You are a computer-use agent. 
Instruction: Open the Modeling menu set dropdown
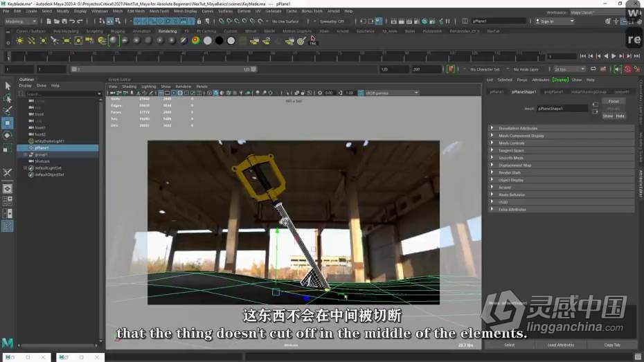click(21, 21)
